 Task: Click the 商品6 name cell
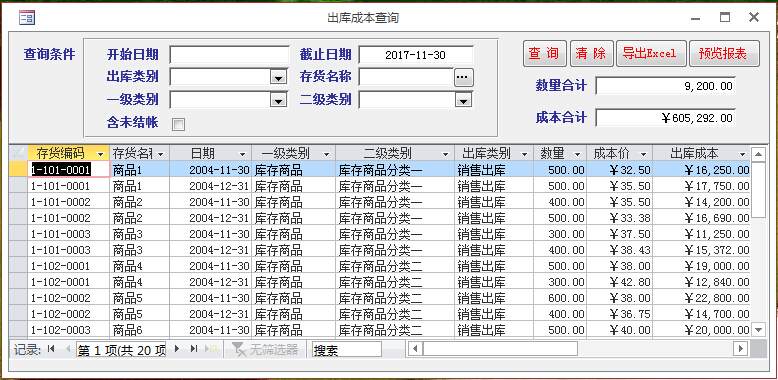pos(139,330)
